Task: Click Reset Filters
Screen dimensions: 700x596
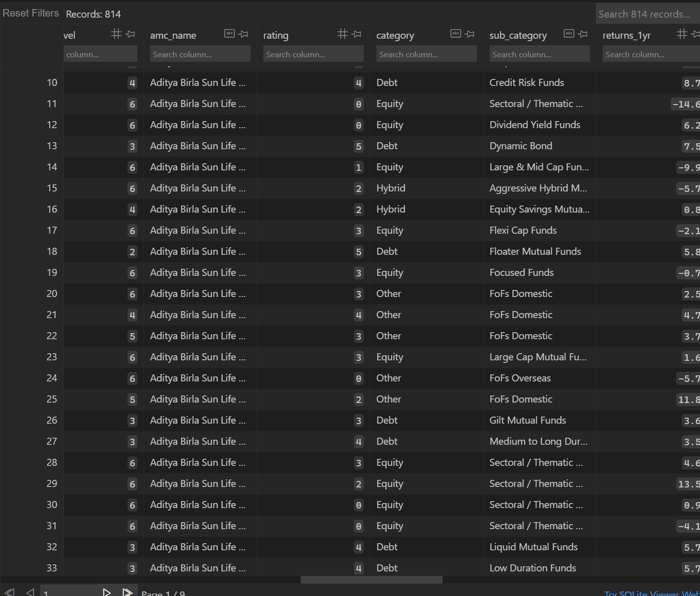Action: [31, 13]
